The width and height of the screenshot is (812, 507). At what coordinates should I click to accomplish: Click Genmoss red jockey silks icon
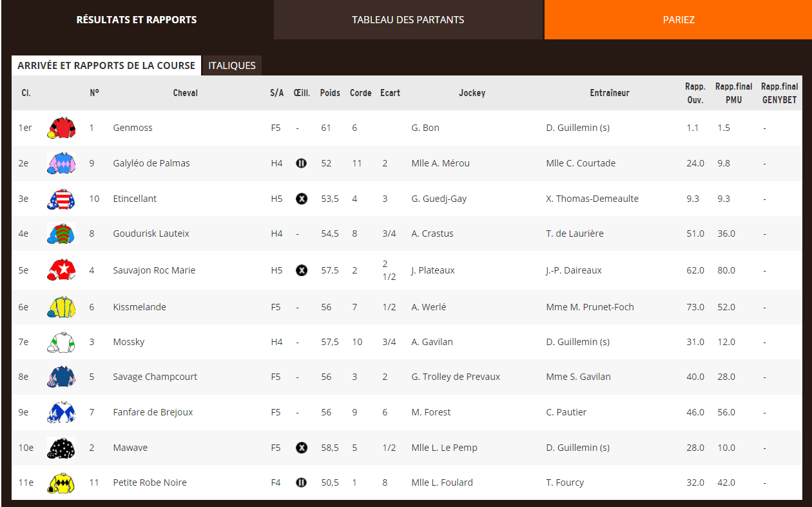tap(61, 128)
